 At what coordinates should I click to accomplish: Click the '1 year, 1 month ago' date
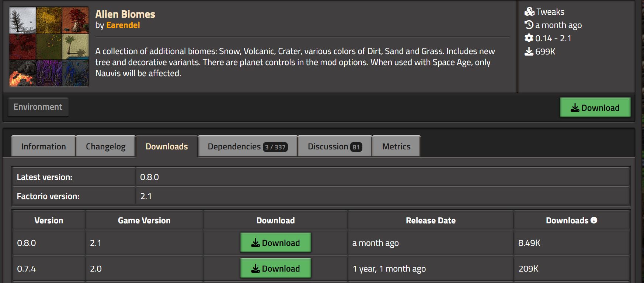(x=389, y=269)
